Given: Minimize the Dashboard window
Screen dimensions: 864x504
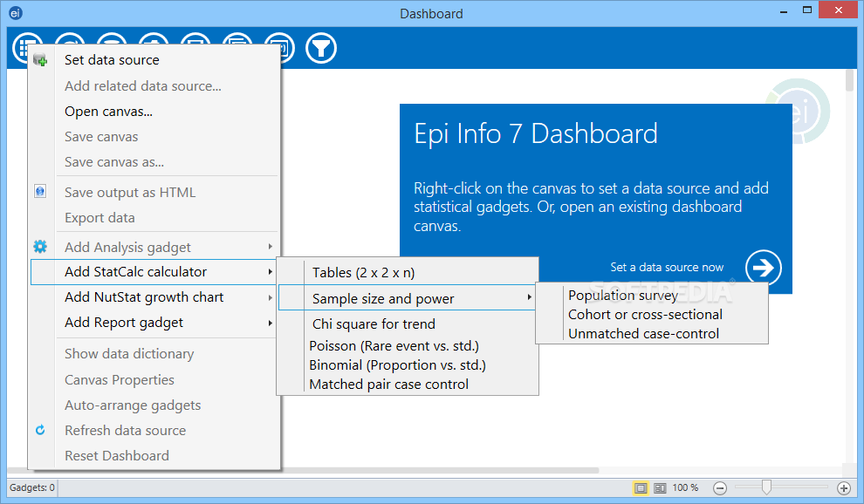Looking at the screenshot, I should click(784, 10).
